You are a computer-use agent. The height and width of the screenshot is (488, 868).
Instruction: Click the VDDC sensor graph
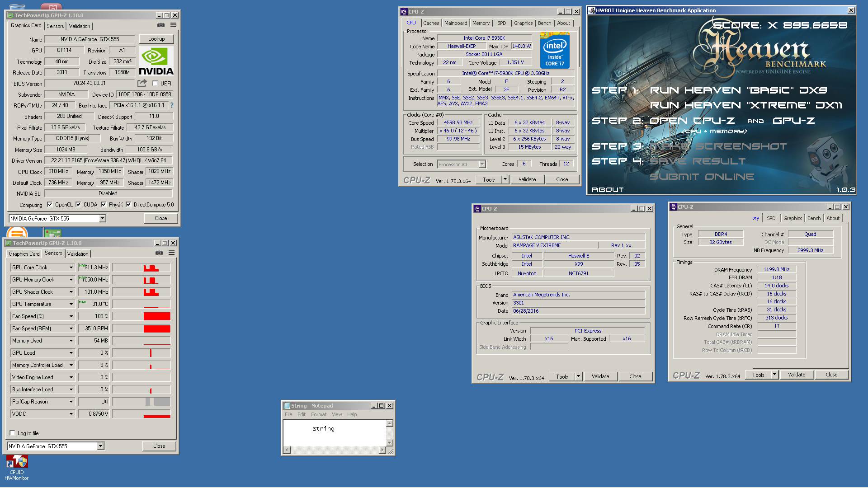(142, 414)
